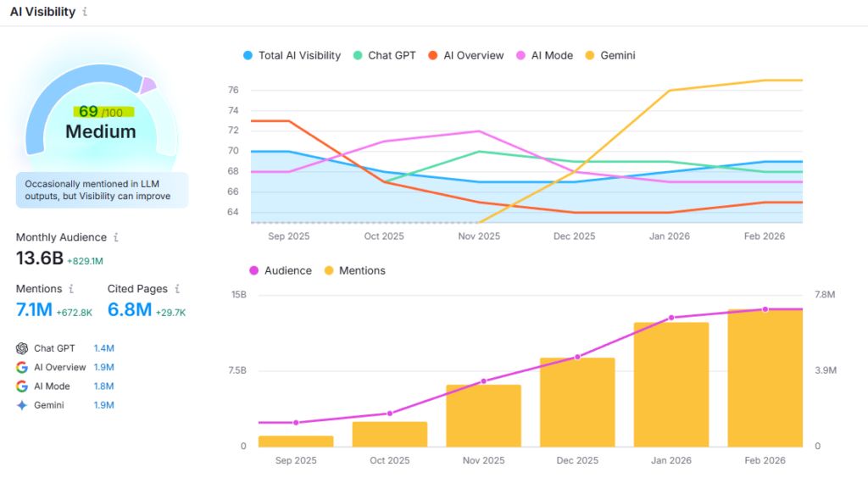Hide Mentions bars via lower legend
Viewport: 868px width, 500px height.
(x=355, y=270)
